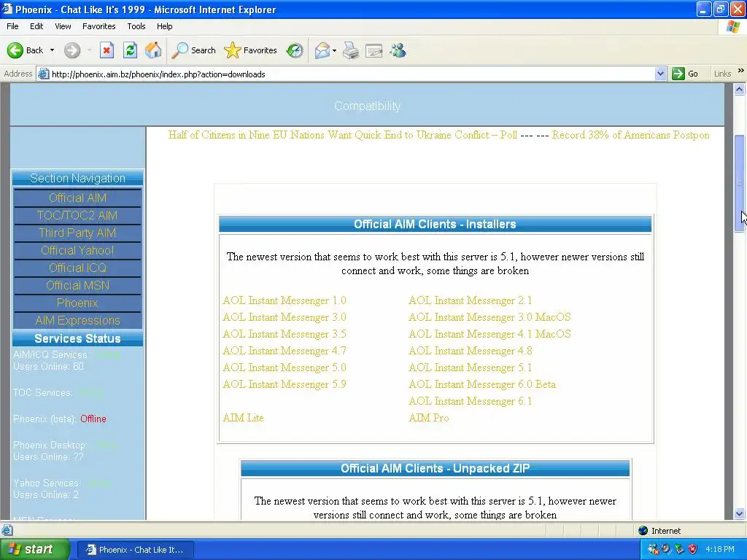Download AOL Instant Messenger 3.0 MacOS
Viewport: 747px width, 560px height.
(489, 317)
